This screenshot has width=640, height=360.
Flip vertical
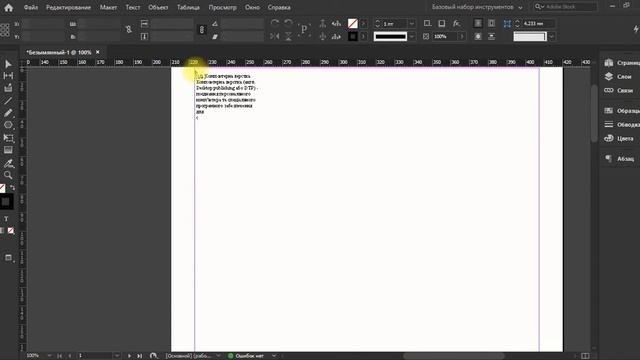(x=288, y=36)
